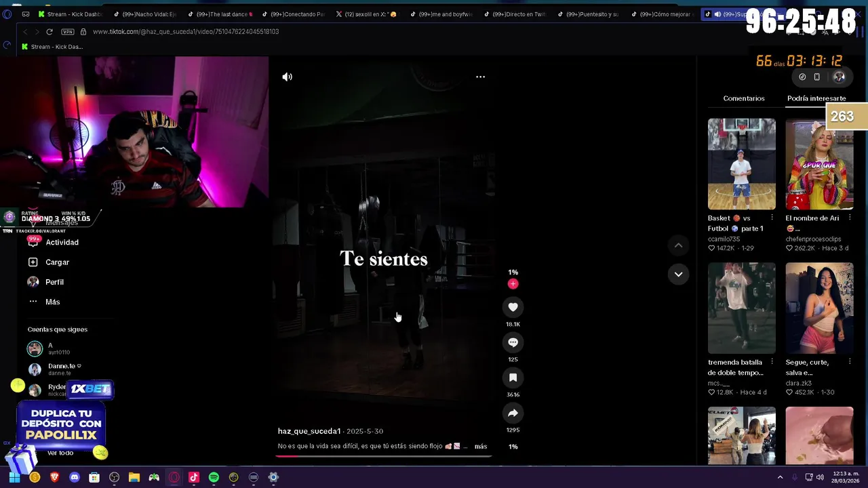Open options for Basket vs Futbol card

coord(772,218)
